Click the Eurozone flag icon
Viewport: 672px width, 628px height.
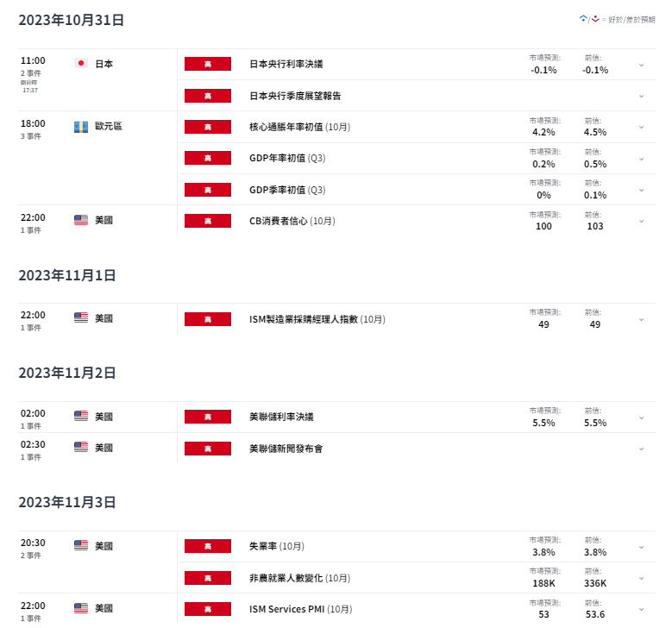(x=81, y=127)
